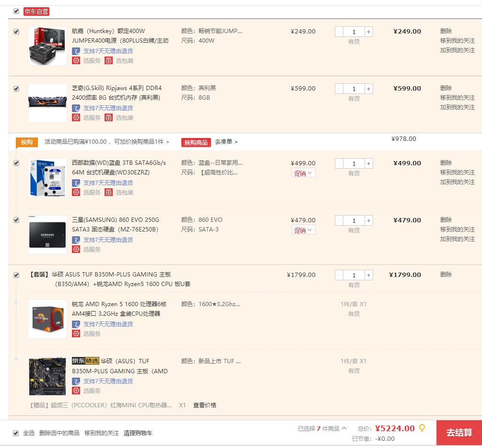Open AMD Ryzen 5 processor product image
The width and height of the screenshot is (482, 448).
[47, 319]
